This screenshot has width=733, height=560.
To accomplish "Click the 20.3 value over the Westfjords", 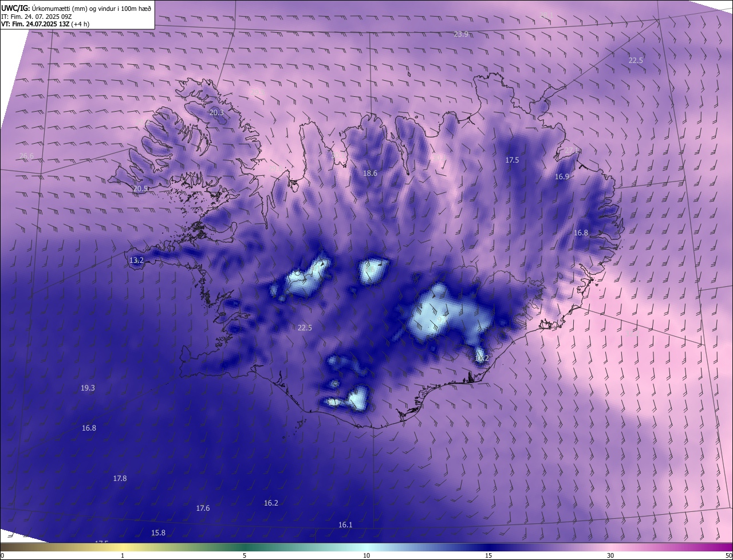I will tap(216, 113).
